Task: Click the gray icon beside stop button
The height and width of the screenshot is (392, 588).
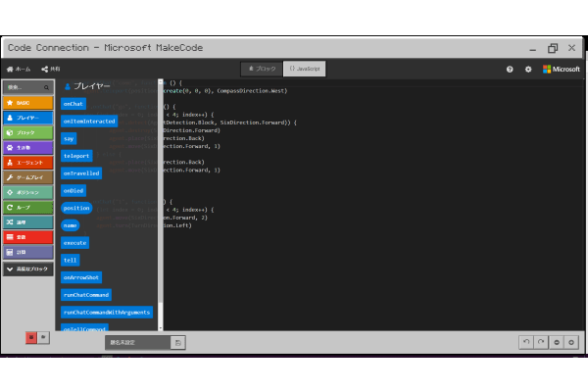Action: 43,337
